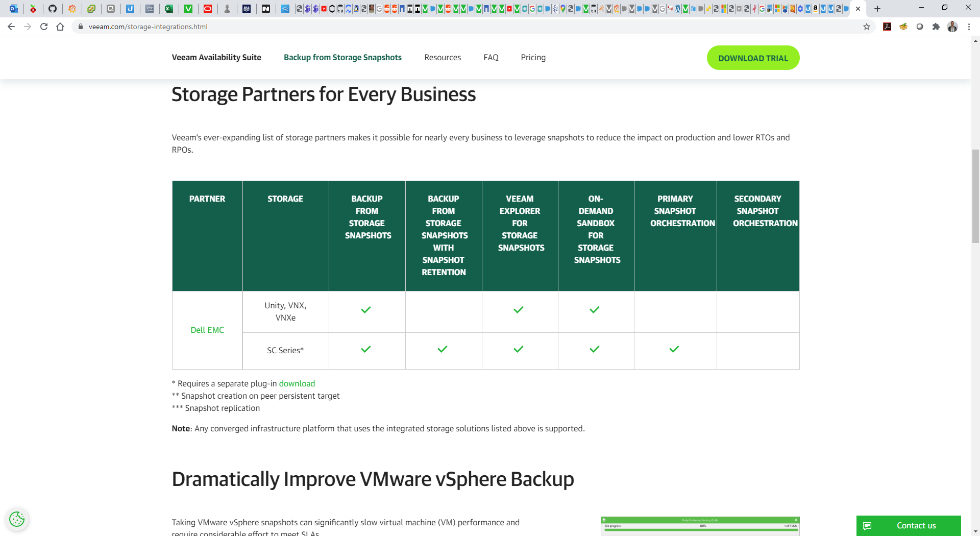Open the backup job screenshot thumbnail

[x=700, y=526]
